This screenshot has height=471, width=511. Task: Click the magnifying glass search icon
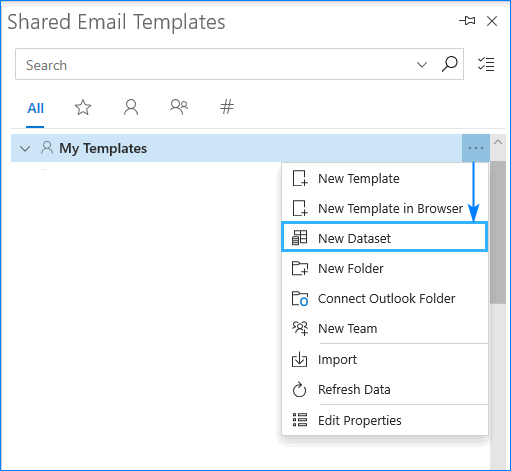[449, 64]
